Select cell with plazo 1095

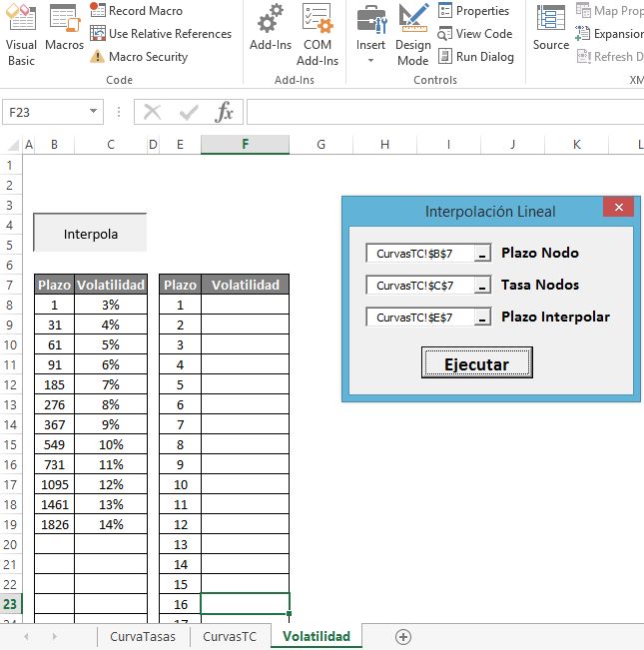pyautogui.click(x=54, y=484)
